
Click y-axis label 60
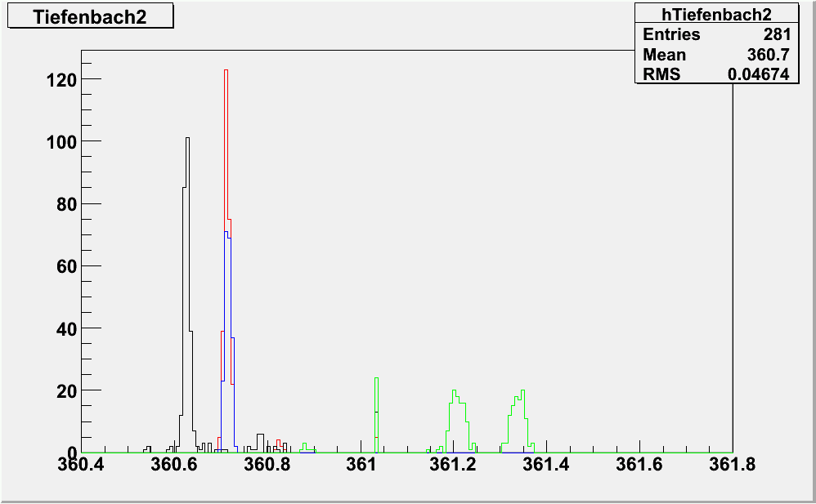(66, 266)
